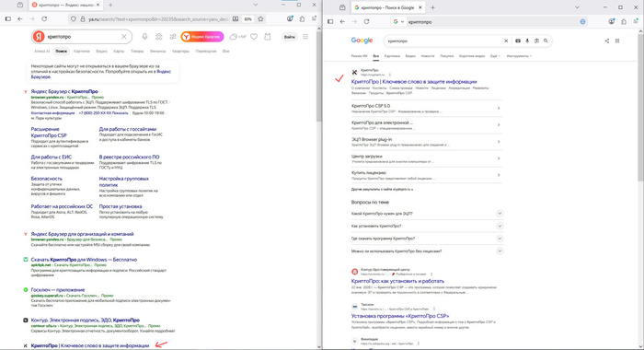This screenshot has width=644, height=350.
Task: Open Google result 'КриптоПро: как установить и работать'
Action: pyautogui.click(x=397, y=281)
